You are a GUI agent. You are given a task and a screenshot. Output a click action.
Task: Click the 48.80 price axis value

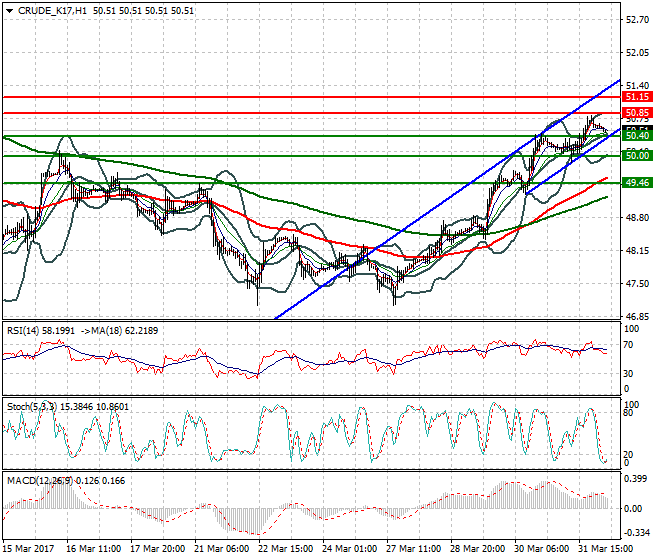(x=637, y=218)
